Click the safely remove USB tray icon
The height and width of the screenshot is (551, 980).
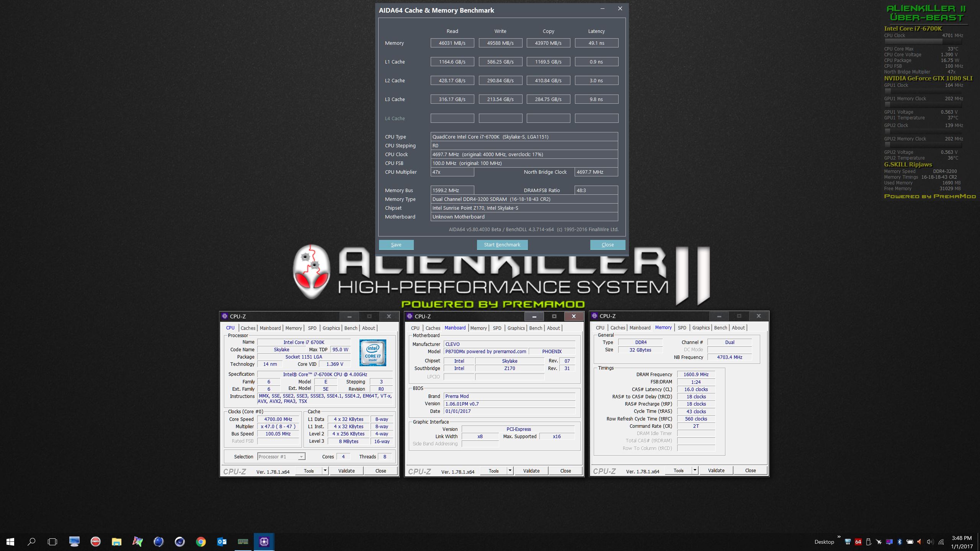pos(869,542)
